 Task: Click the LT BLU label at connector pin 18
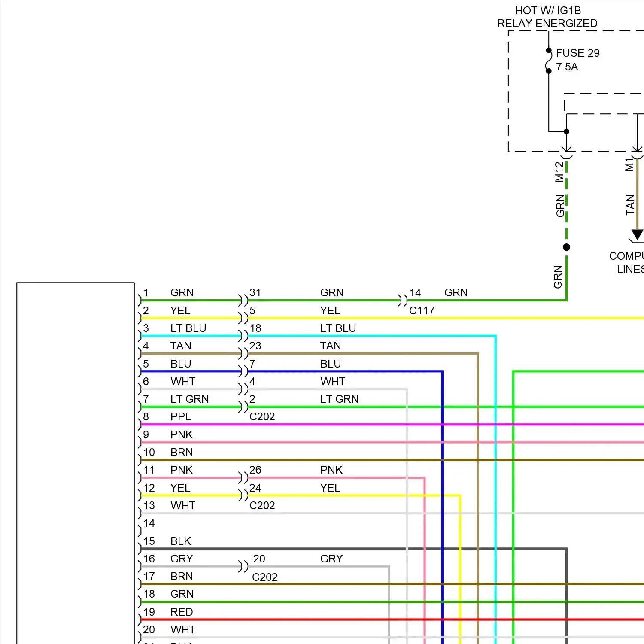coord(338,328)
